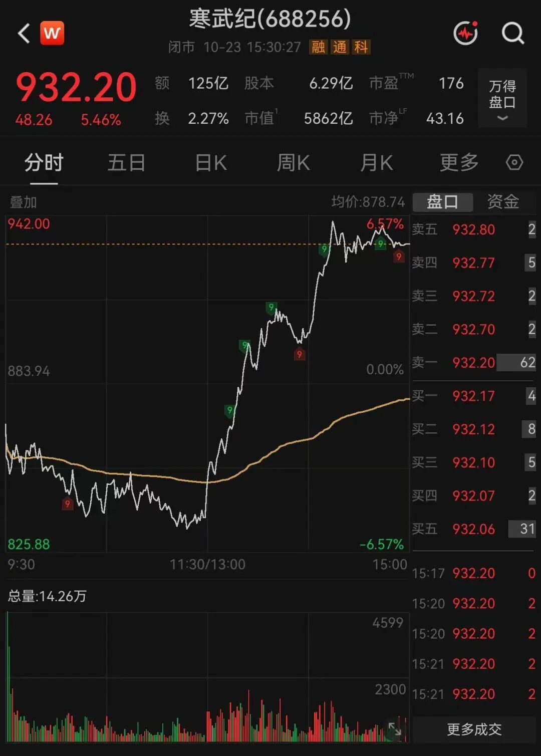Viewport: 541px width, 756px height.
Task: Tap the 叠加 overlay option
Action: coord(23,202)
